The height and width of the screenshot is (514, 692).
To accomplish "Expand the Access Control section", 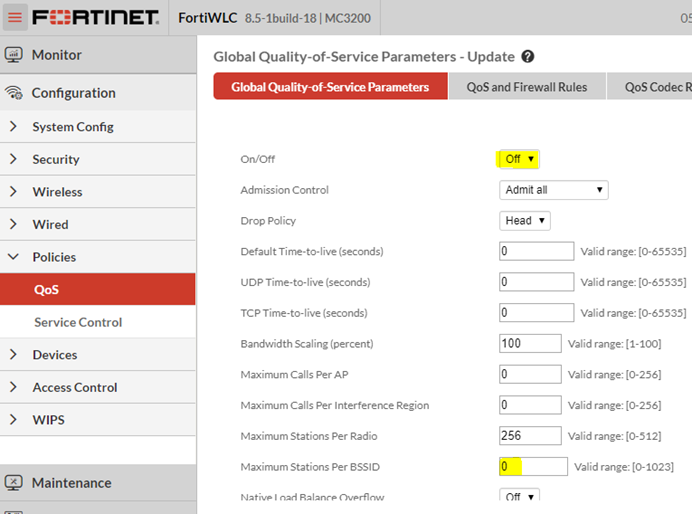I will click(74, 387).
